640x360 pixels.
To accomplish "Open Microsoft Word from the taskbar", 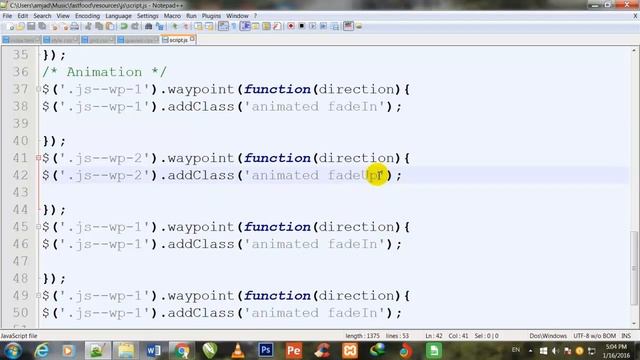I will [153, 350].
